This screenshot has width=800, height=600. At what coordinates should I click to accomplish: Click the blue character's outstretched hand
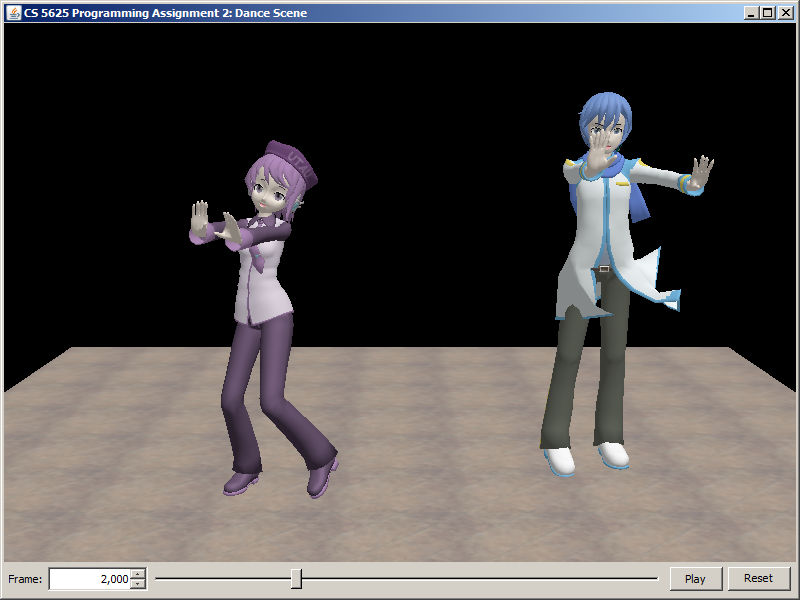pyautogui.click(x=702, y=173)
